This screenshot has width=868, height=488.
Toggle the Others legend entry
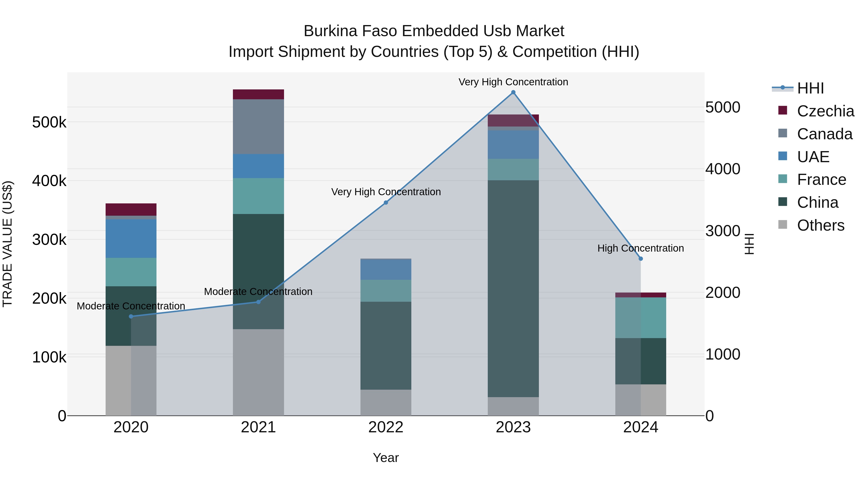(811, 225)
